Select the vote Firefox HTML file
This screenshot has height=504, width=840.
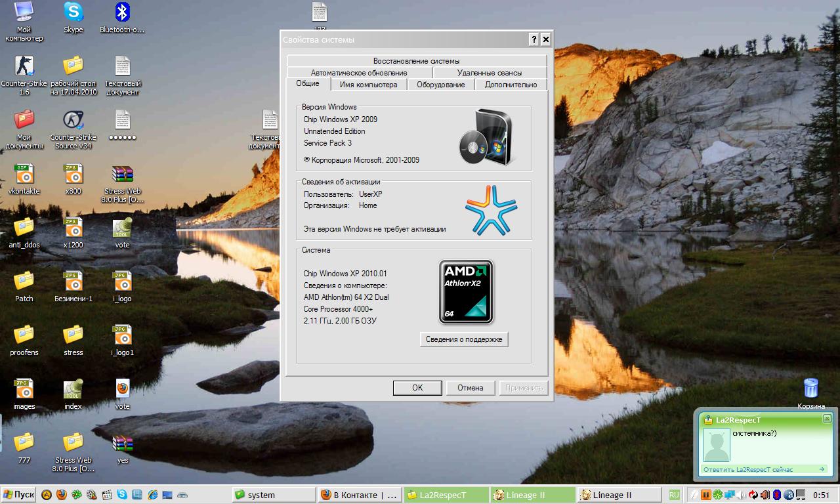123,394
